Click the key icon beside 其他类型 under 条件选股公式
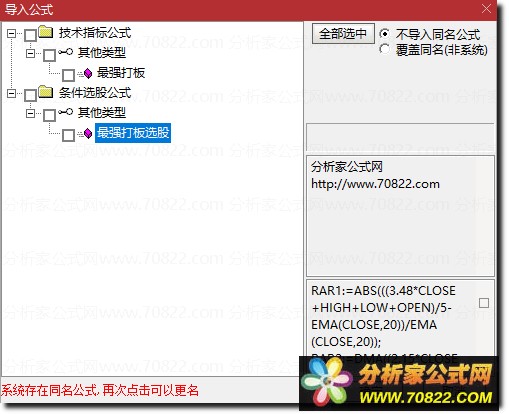Viewport: 509px width, 414px height. click(65, 112)
